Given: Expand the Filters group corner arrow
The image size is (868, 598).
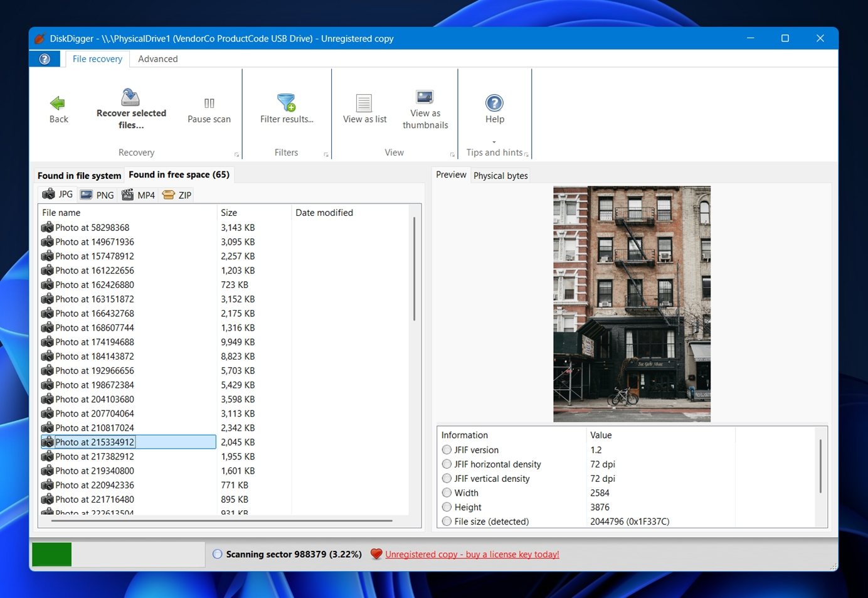Looking at the screenshot, I should click(326, 154).
